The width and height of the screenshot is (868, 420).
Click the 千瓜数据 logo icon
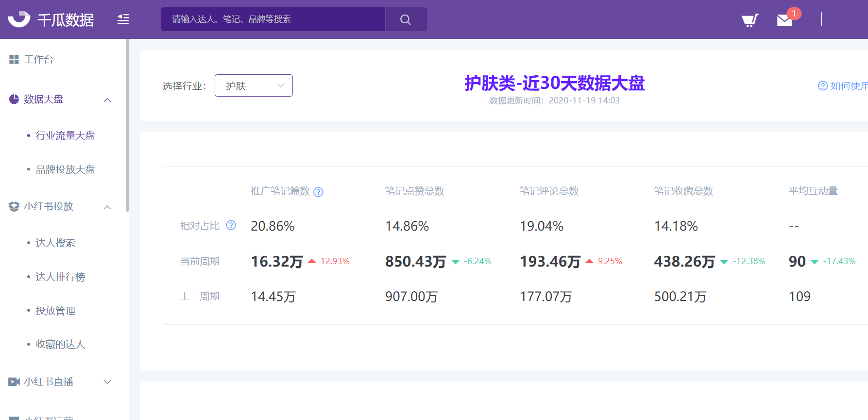(19, 19)
